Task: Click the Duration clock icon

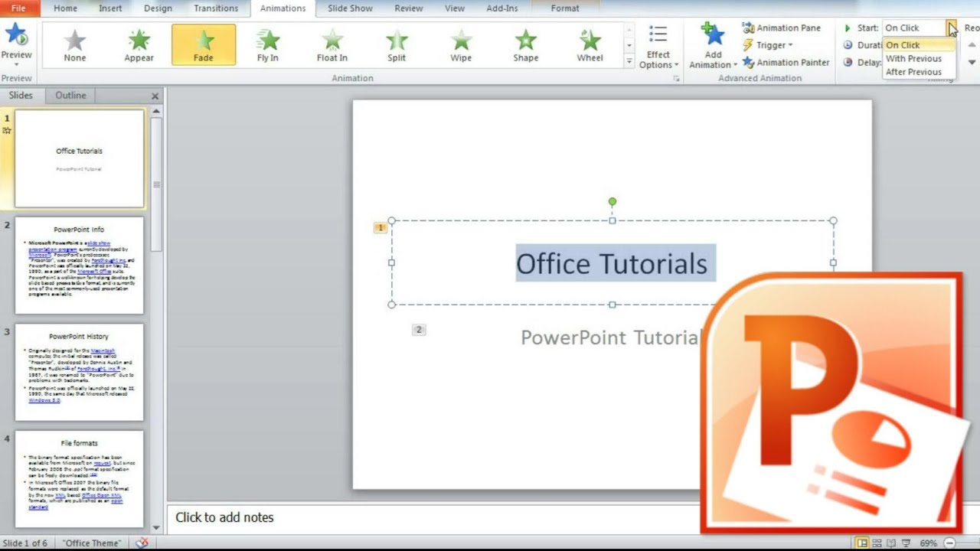Action: (x=848, y=45)
